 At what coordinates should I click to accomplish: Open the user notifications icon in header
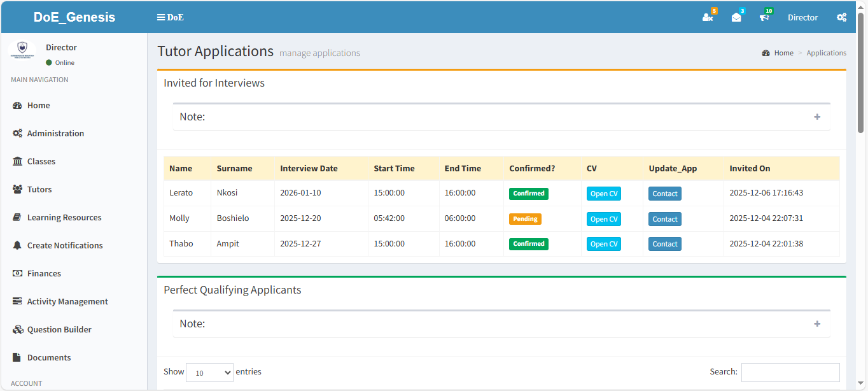708,17
